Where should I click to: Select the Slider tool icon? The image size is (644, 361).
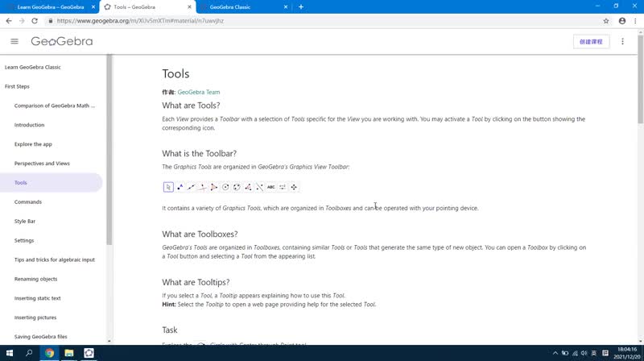[283, 187]
